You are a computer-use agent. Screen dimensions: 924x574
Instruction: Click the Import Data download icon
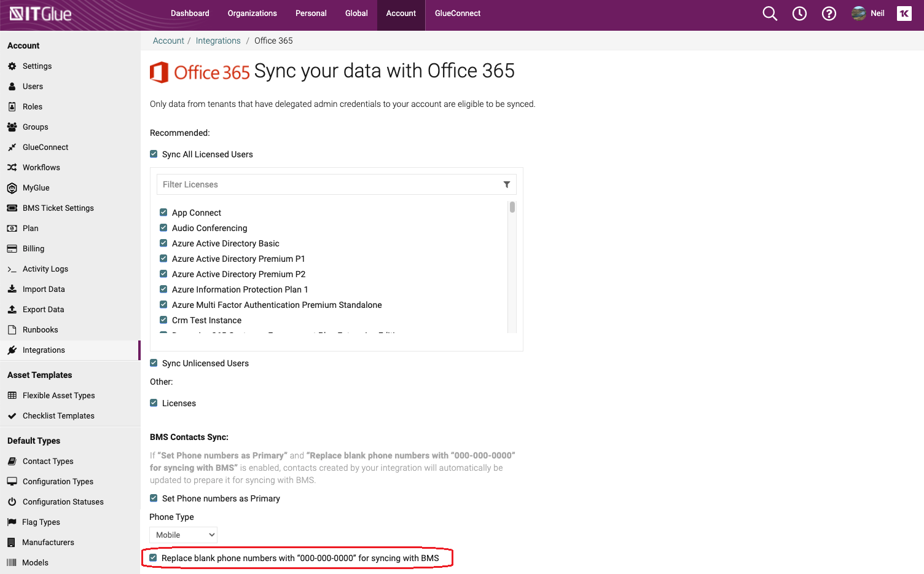12,289
